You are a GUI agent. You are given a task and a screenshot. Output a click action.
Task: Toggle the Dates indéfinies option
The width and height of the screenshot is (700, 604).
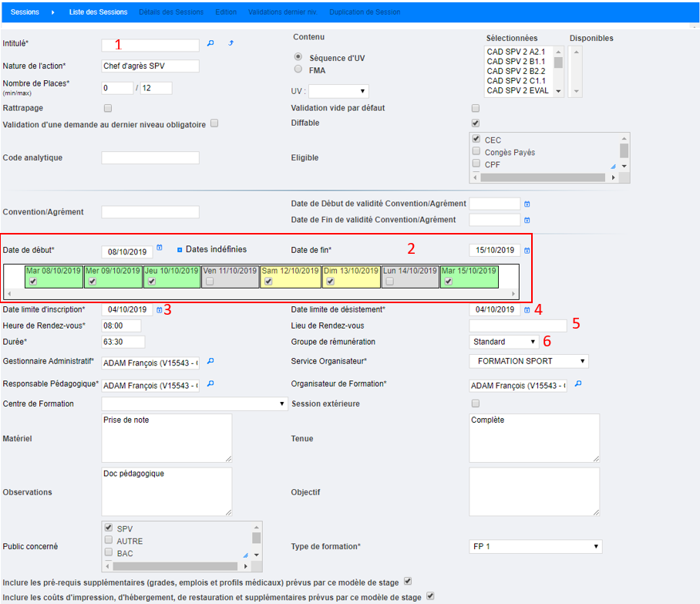pos(180,250)
